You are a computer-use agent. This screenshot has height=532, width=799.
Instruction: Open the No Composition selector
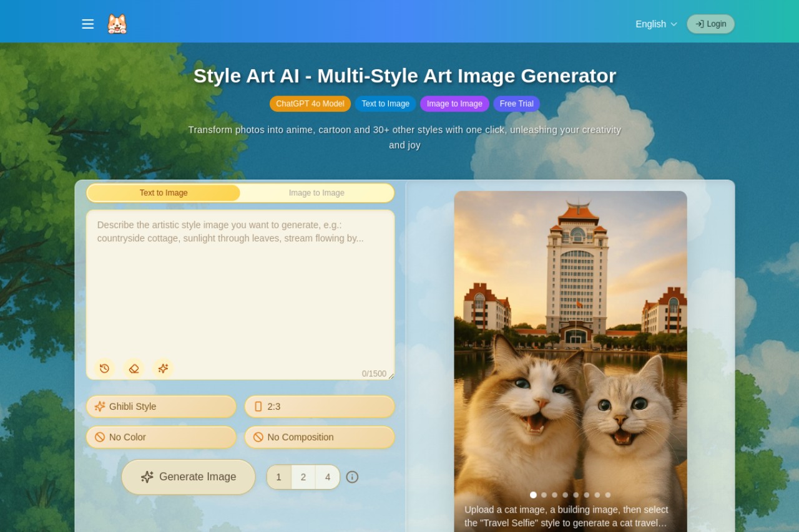point(320,437)
